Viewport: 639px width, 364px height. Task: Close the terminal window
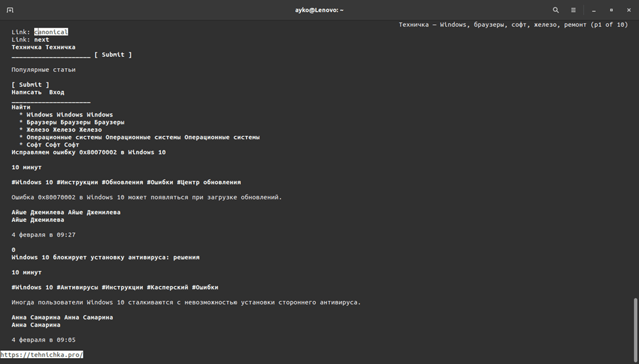(629, 10)
